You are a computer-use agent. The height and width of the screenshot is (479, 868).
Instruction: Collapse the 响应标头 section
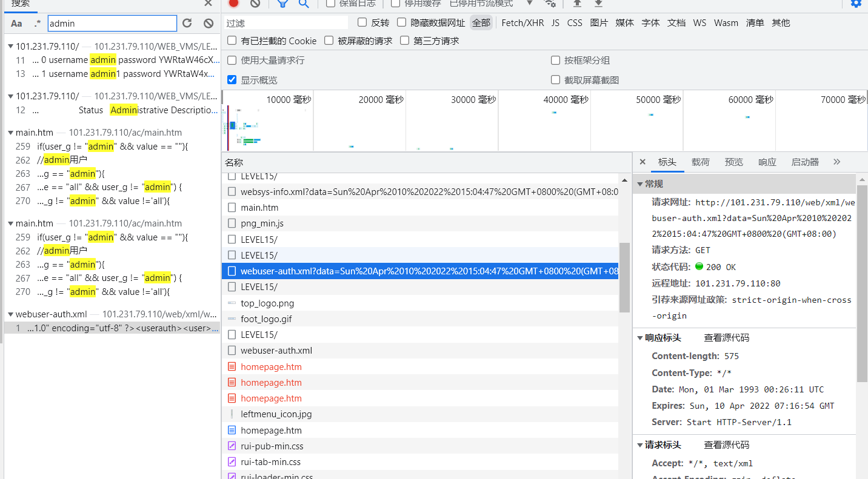point(640,338)
